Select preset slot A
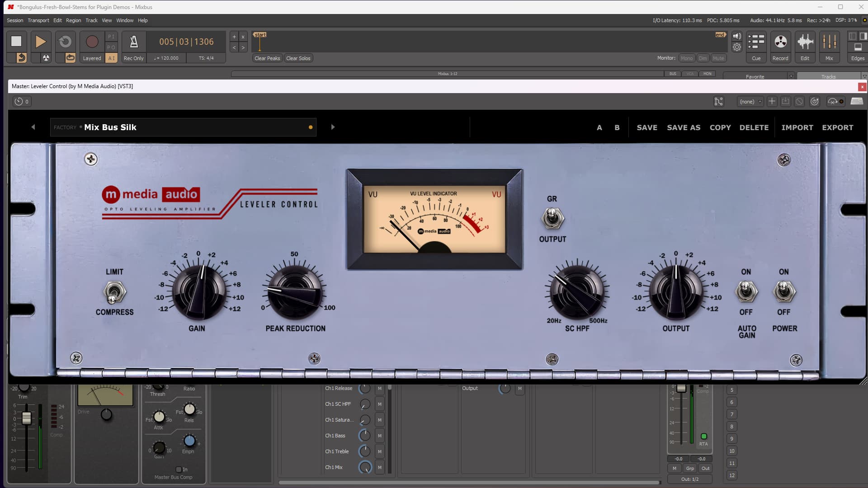Viewport: 868px width, 488px height. coord(599,127)
